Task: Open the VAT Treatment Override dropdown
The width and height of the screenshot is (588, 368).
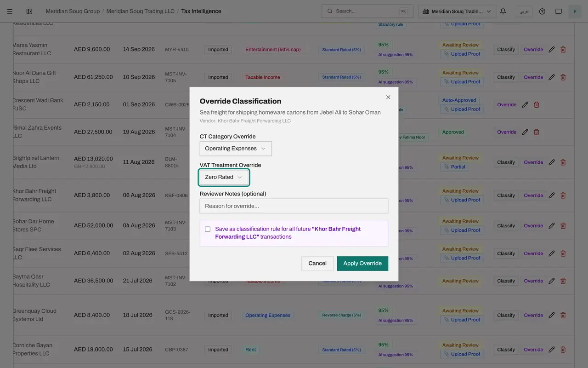Action: [224, 177]
